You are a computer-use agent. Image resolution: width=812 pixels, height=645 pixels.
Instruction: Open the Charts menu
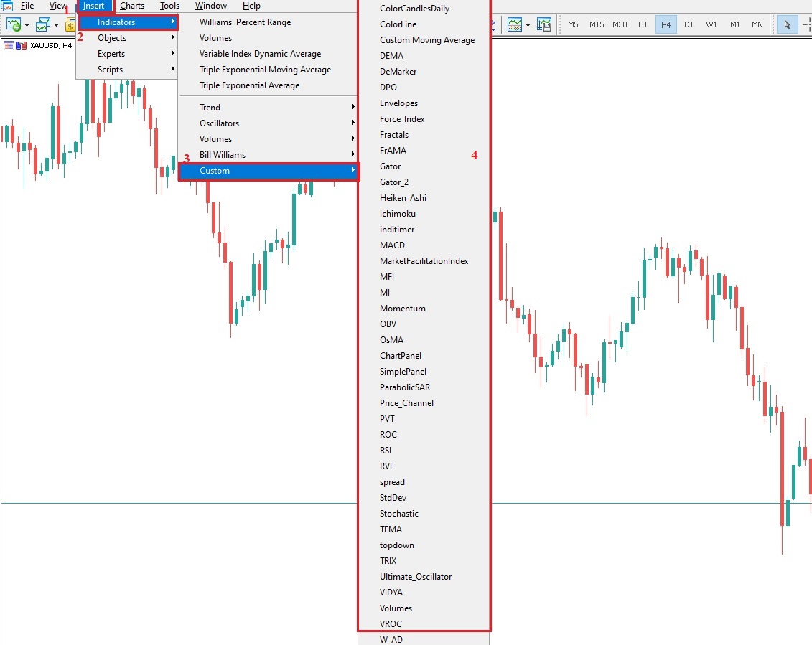tap(132, 6)
